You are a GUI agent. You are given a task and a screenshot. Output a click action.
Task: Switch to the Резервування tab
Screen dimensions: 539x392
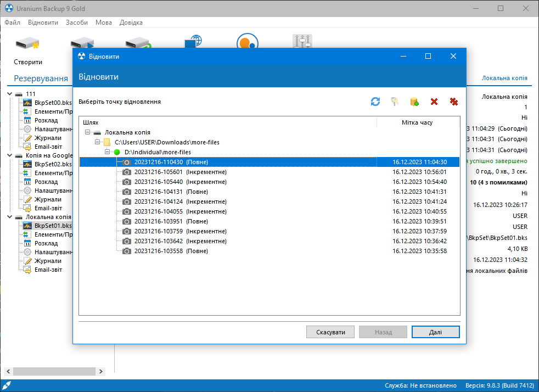[x=41, y=79]
